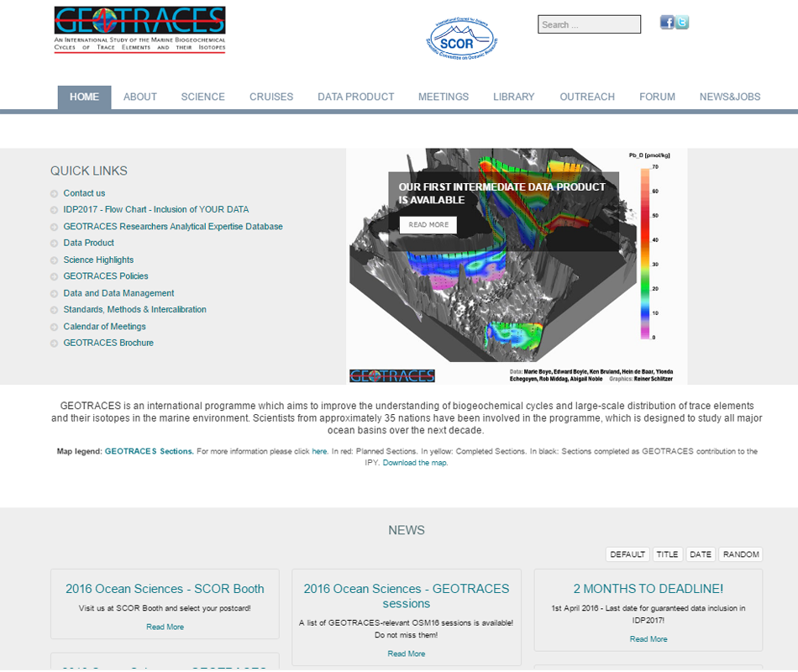Open the Facebook page icon

point(667,23)
